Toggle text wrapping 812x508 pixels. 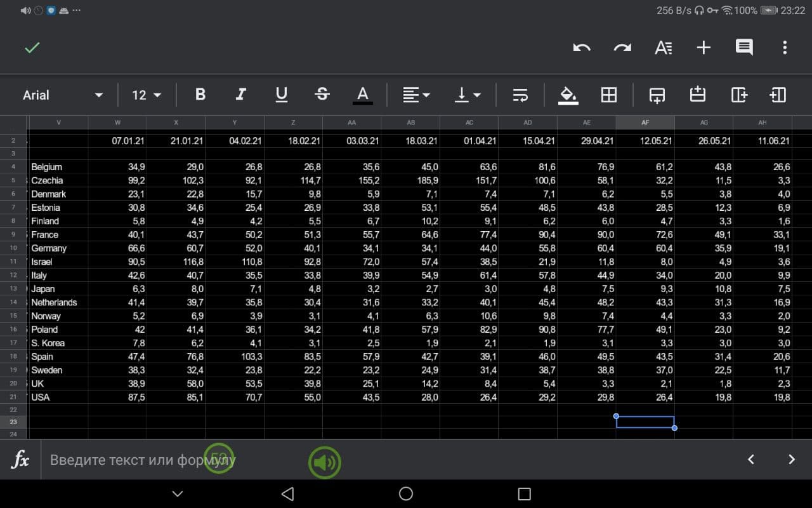[x=520, y=95]
